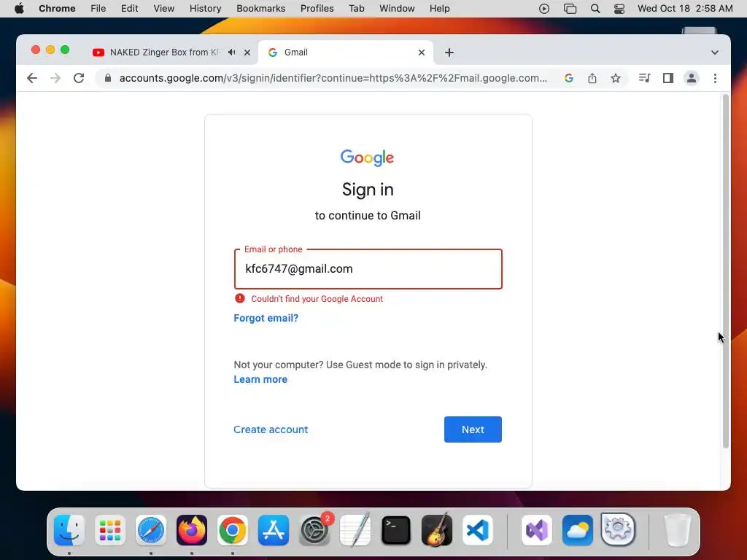The height and width of the screenshot is (560, 747).
Task: Bookmark this page with the star icon
Action: pyautogui.click(x=616, y=78)
